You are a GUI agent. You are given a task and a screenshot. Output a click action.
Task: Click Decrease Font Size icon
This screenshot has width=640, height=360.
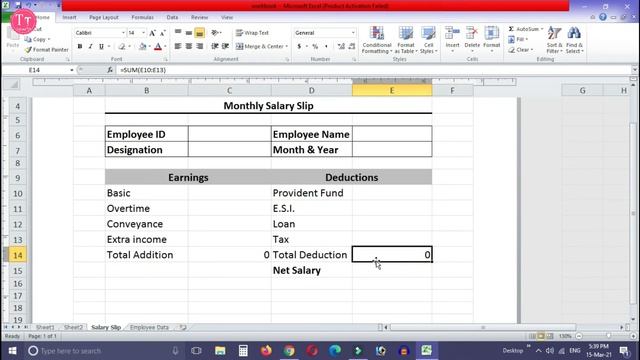point(162,33)
